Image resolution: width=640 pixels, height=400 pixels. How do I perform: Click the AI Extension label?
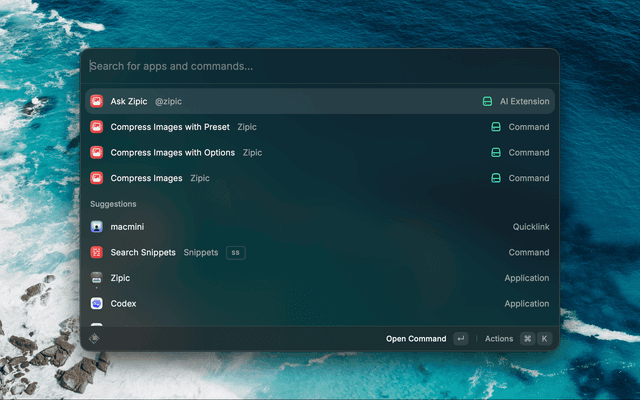pyautogui.click(x=524, y=101)
